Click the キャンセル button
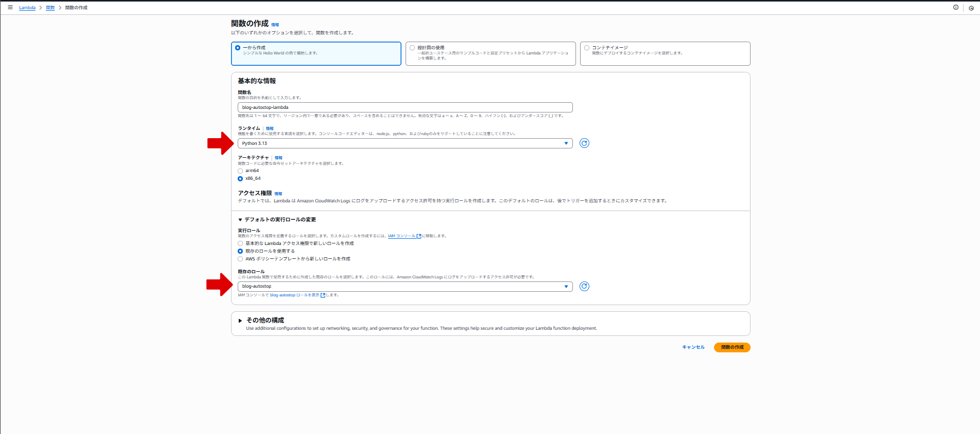This screenshot has height=434, width=980. [x=693, y=347]
